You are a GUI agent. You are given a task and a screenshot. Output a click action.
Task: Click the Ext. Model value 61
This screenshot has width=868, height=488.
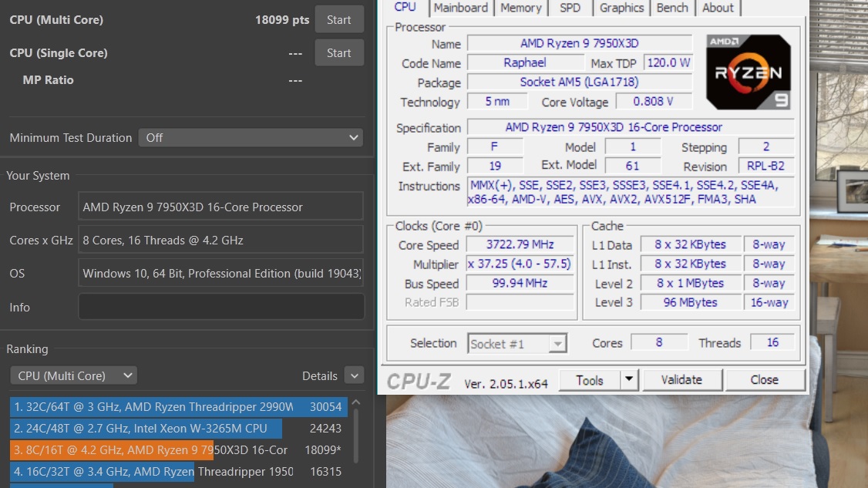tap(632, 166)
